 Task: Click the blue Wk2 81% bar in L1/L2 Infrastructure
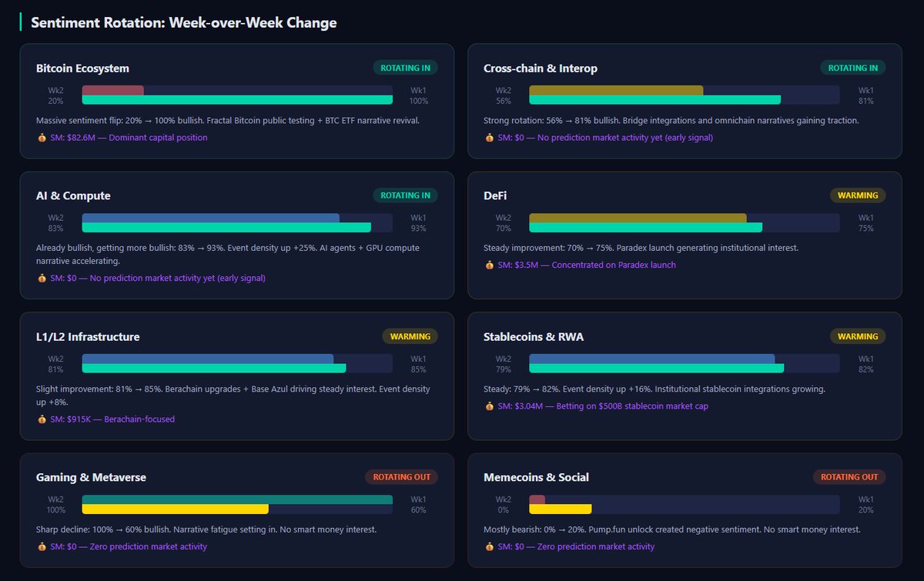click(208, 359)
